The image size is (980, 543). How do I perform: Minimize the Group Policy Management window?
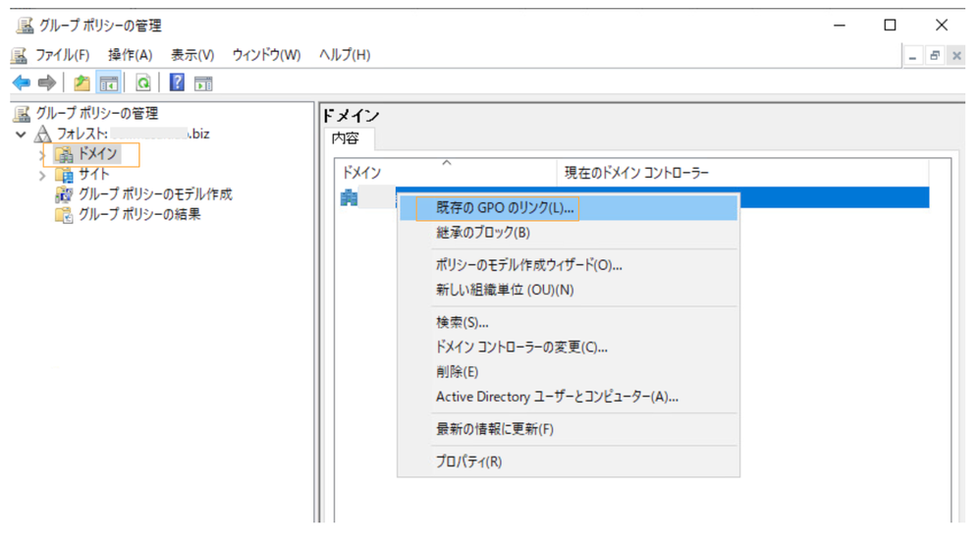coord(840,25)
